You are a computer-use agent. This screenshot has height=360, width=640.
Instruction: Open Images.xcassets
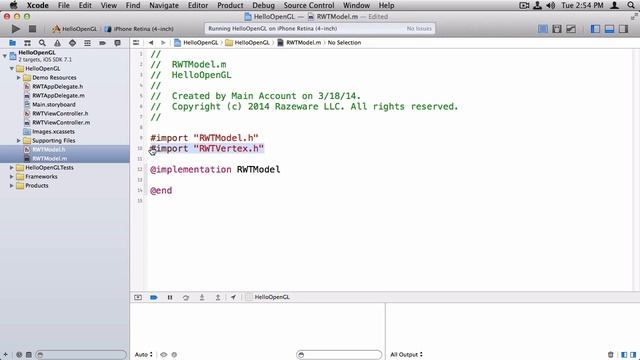point(53,131)
